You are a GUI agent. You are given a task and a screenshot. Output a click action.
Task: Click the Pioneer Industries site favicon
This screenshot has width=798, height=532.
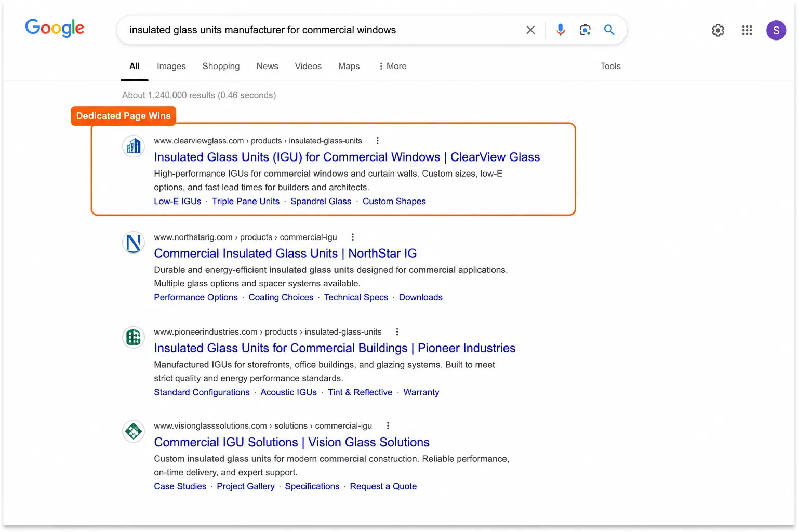tap(134, 337)
